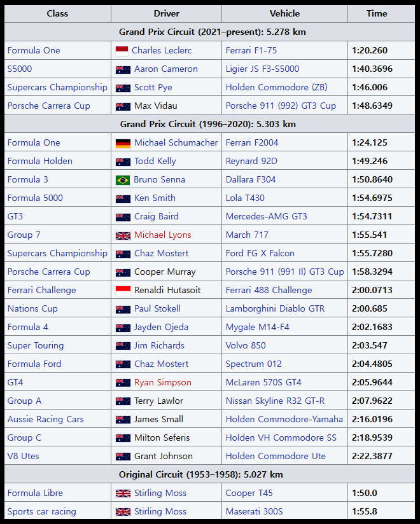The height and width of the screenshot is (524, 420).
Task: Follow the Aussie Racing Cars link
Action: pyautogui.click(x=45, y=419)
